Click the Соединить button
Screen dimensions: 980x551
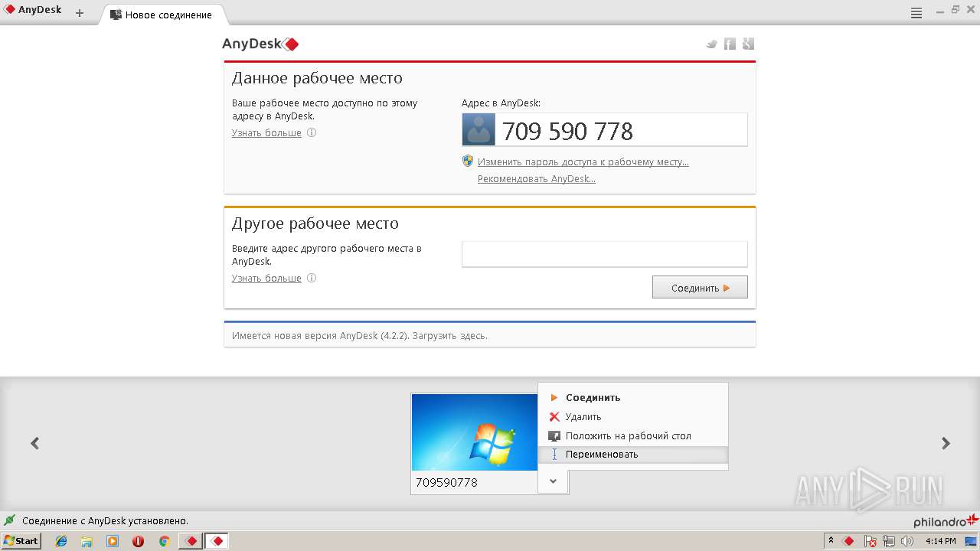pos(700,288)
